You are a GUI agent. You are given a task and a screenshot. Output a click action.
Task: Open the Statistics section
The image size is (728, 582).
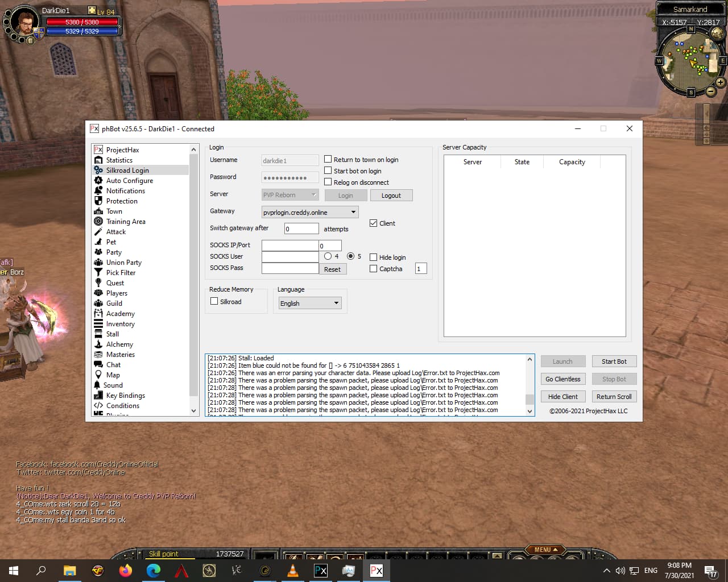(x=119, y=160)
